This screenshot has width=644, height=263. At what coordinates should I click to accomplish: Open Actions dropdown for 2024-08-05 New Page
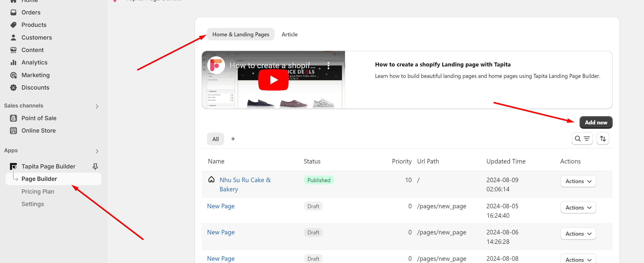click(578, 207)
